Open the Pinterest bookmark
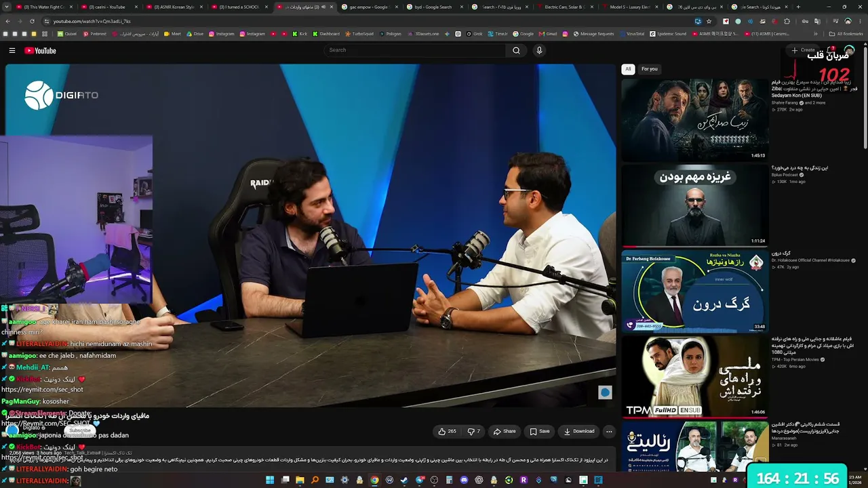The height and width of the screenshot is (488, 868). click(x=94, y=34)
